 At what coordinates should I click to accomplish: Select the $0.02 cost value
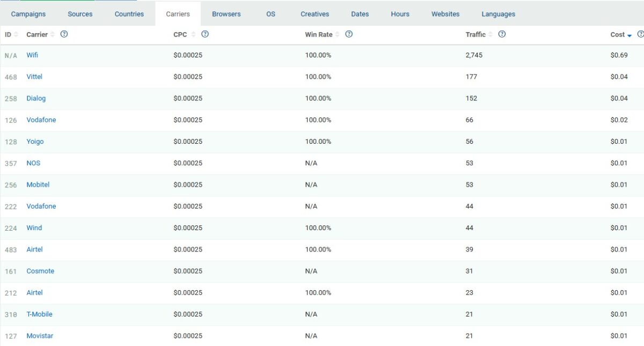619,120
